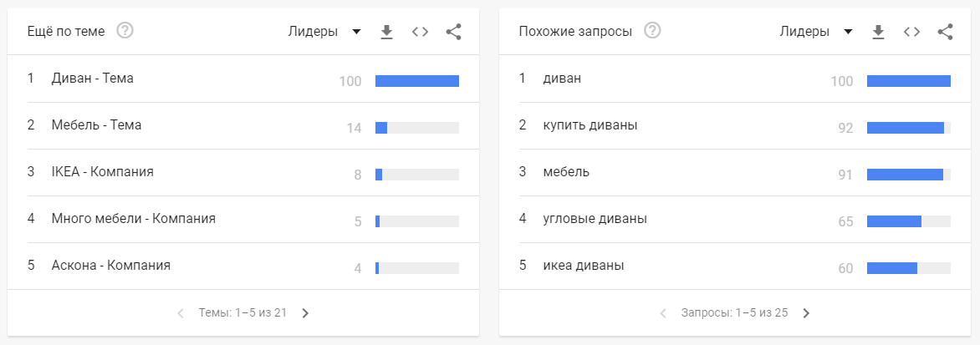Image resolution: width=980 pixels, height=345 pixels.
Task: Expand 'Лидеры' dropdown in 'Ещё по теме'
Action: point(324,32)
